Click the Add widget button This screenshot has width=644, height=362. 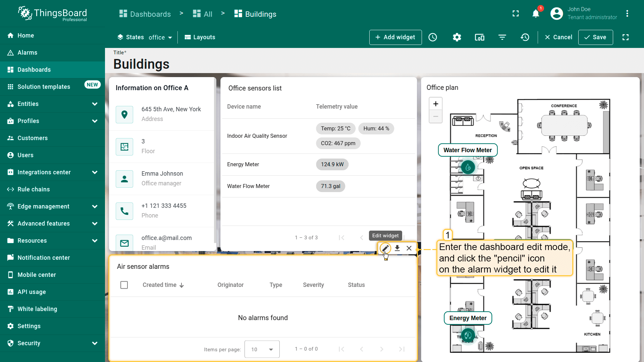[395, 37]
